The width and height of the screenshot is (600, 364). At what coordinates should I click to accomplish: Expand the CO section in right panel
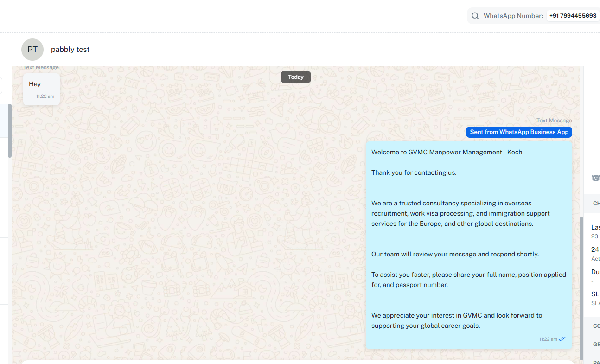tap(596, 326)
